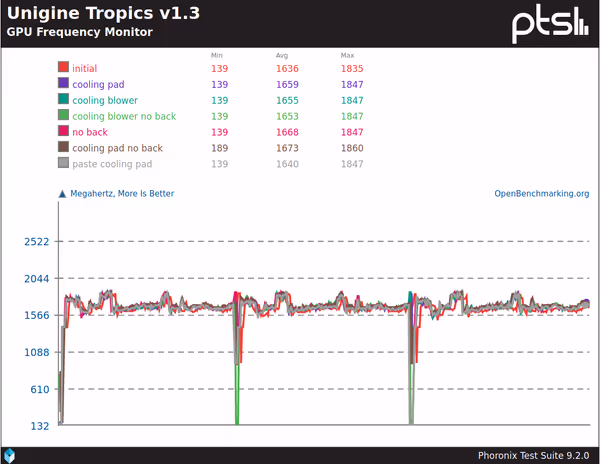Click the cooling pad no back min 189
600x464 pixels.
coord(220,148)
